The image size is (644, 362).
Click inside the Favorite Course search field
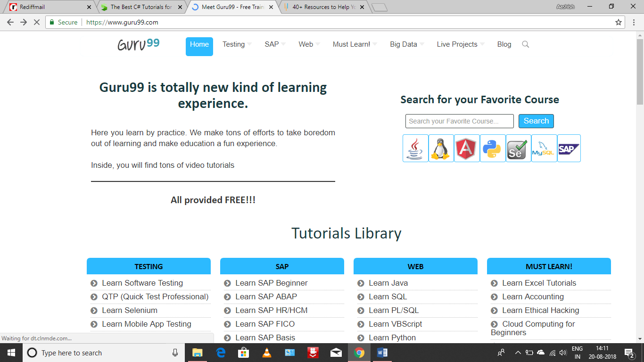459,121
